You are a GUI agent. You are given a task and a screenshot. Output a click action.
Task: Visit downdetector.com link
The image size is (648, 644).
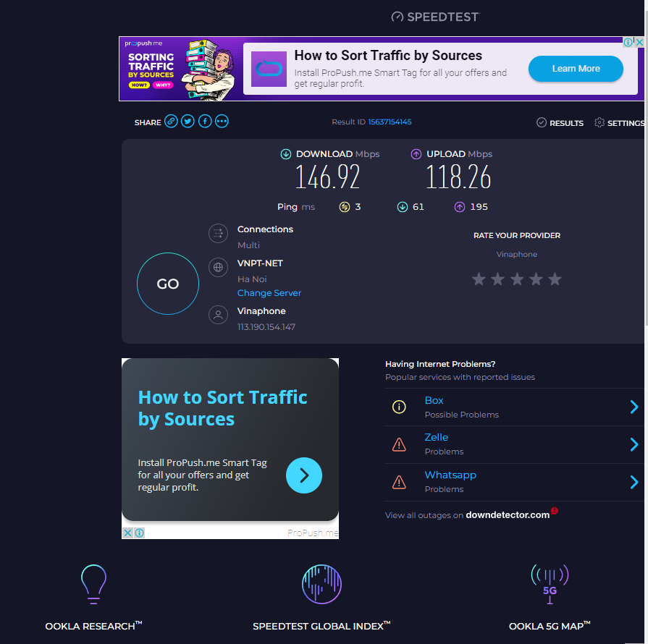tap(508, 514)
